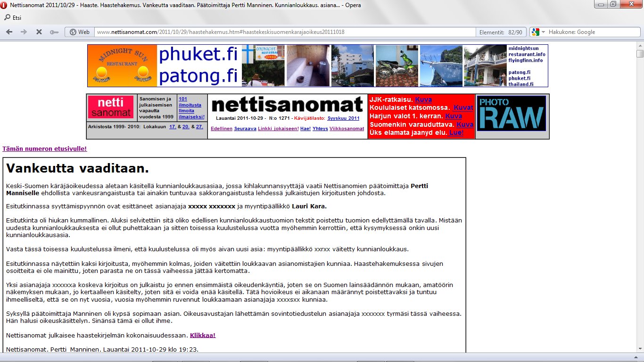Stop page loading with X button
This screenshot has height=362, width=644.
click(39, 32)
